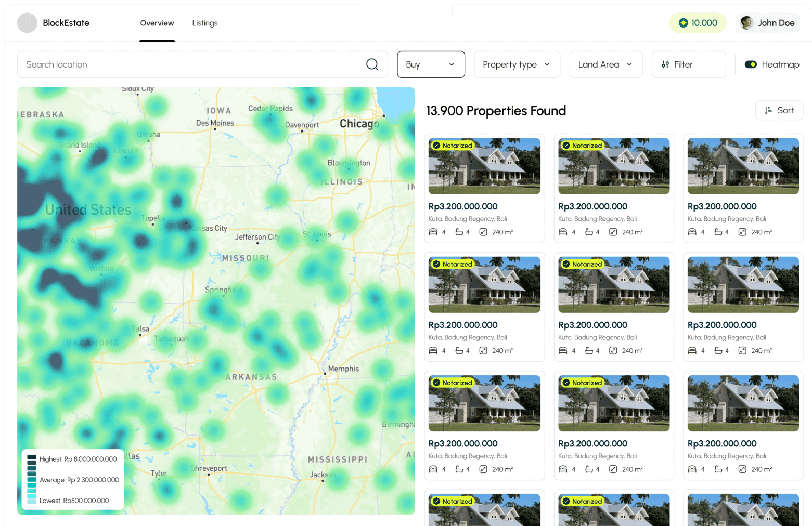
Task: Click Notarized check icon on first-row middle card
Action: [x=566, y=146]
